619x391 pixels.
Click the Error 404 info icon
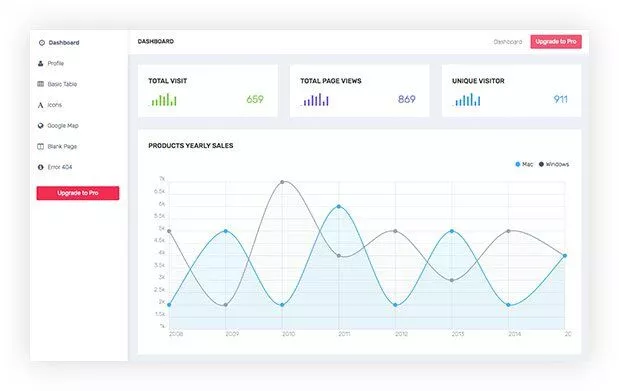[40, 167]
